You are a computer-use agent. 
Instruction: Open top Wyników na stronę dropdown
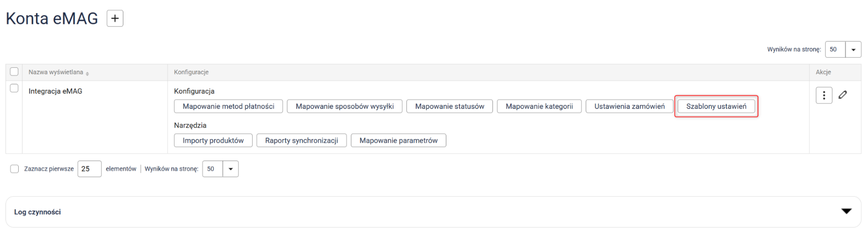click(853, 49)
